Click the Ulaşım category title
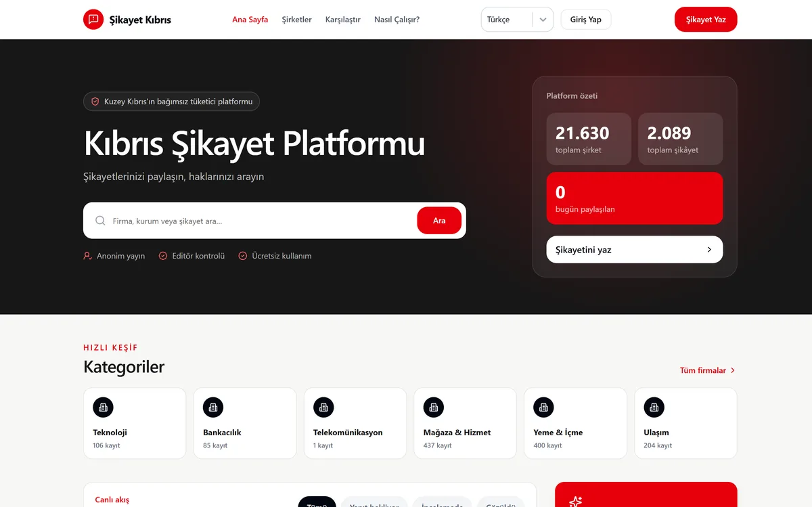 (656, 433)
